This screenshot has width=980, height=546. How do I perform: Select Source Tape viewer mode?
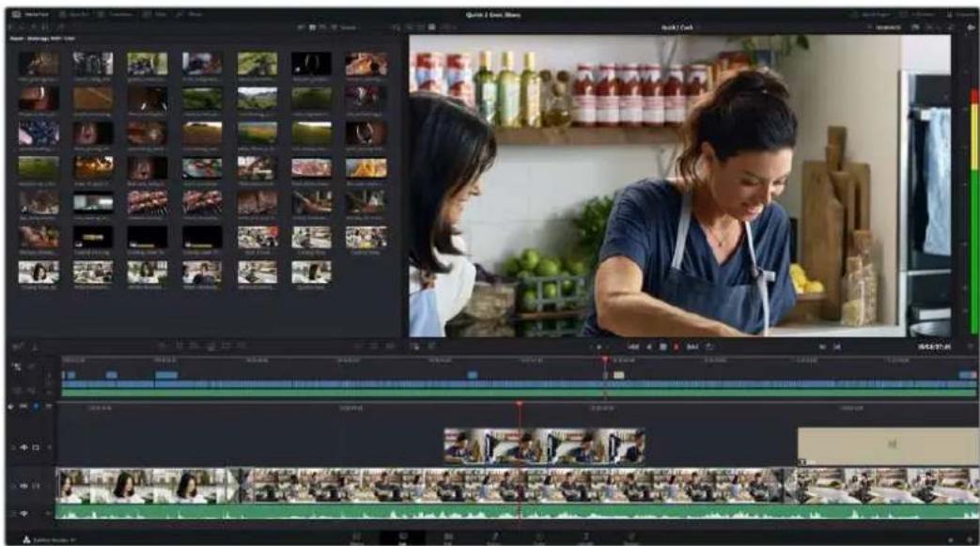tap(420, 27)
